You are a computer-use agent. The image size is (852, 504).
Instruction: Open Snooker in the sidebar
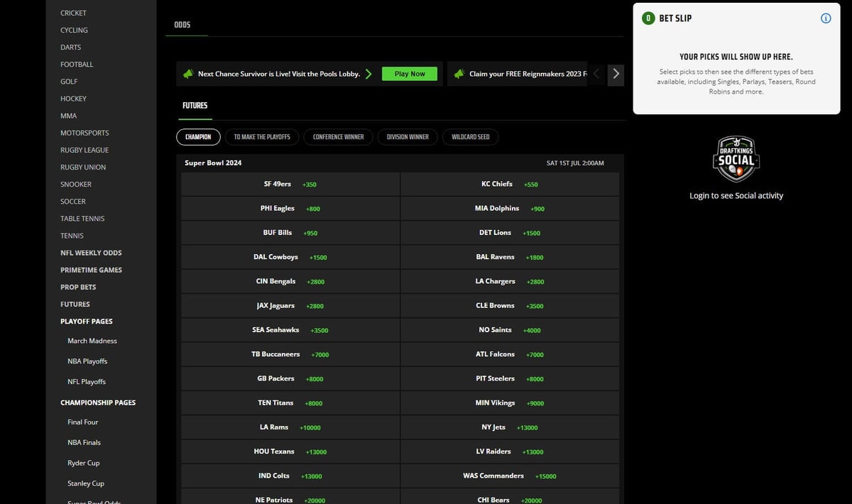(76, 185)
